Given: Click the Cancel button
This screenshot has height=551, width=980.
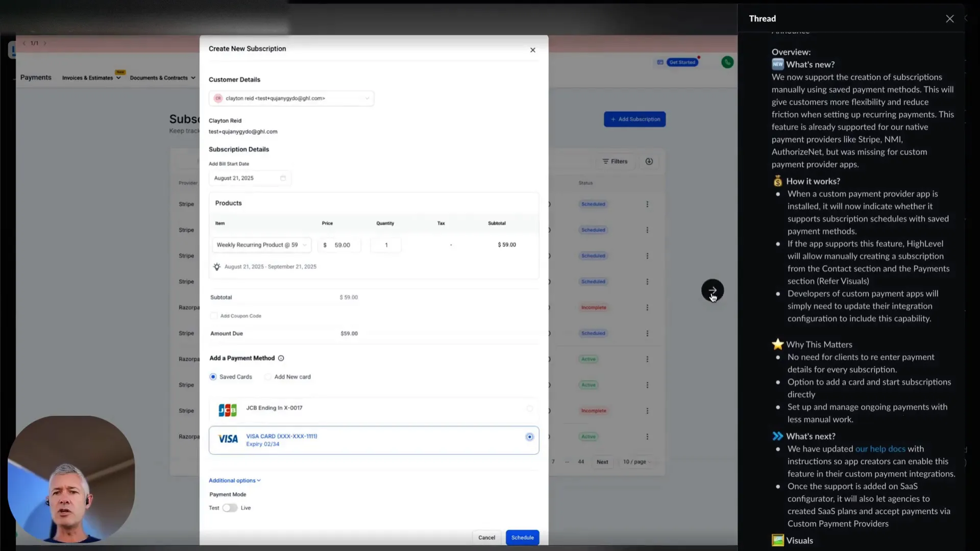Looking at the screenshot, I should pyautogui.click(x=486, y=538).
